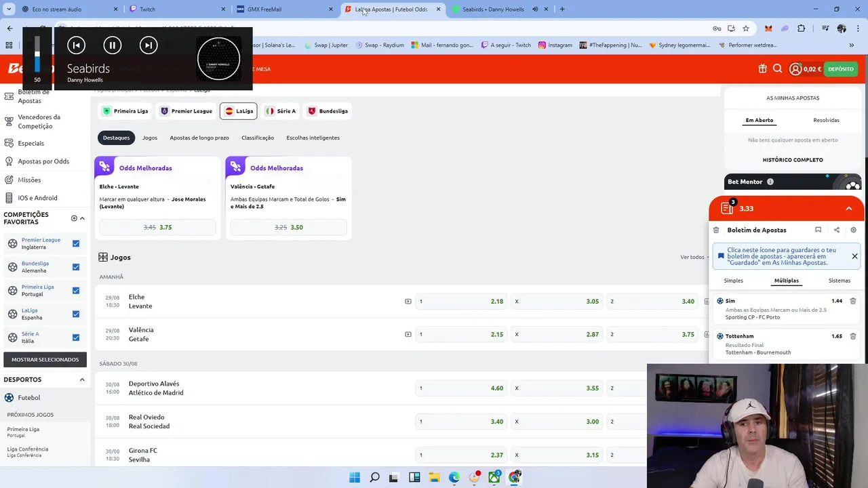The image size is (868, 488).
Task: Click Ver todos link in Jogos
Action: [x=692, y=258]
